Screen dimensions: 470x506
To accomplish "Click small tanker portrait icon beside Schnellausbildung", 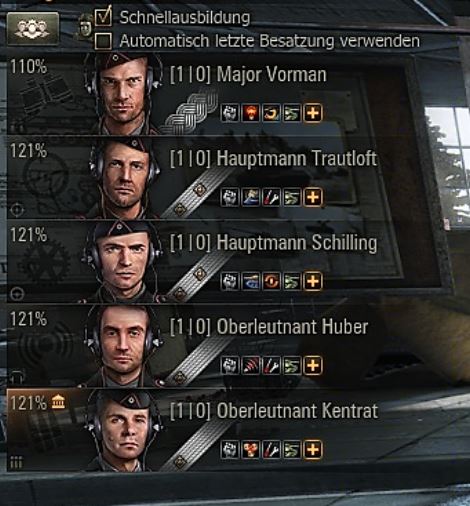I will point(85,28).
